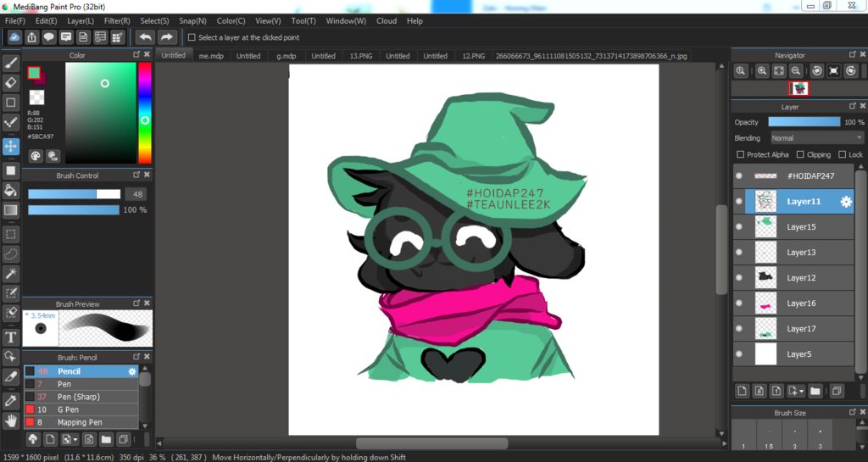Enable layer Lock checkbox
This screenshot has height=462, width=868.
click(x=842, y=154)
